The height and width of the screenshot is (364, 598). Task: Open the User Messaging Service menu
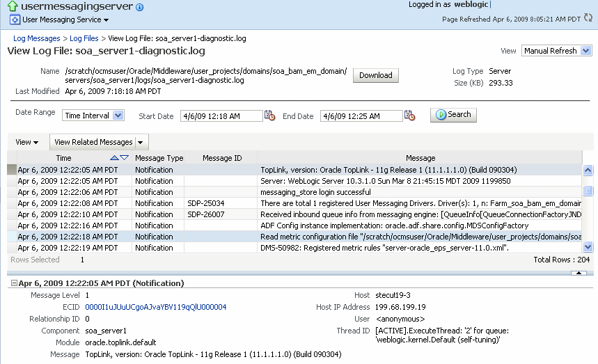click(x=65, y=19)
